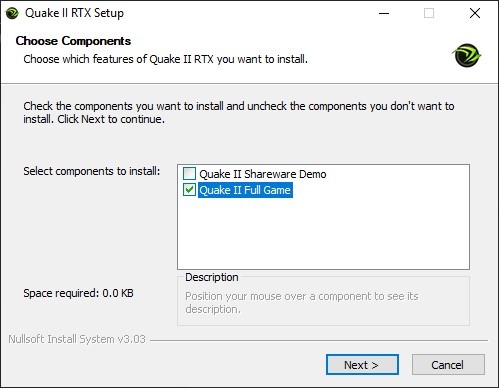This screenshot has height=388, width=499.
Task: Click the NVIDIA eye logo in header
Action: pyautogui.click(x=467, y=55)
